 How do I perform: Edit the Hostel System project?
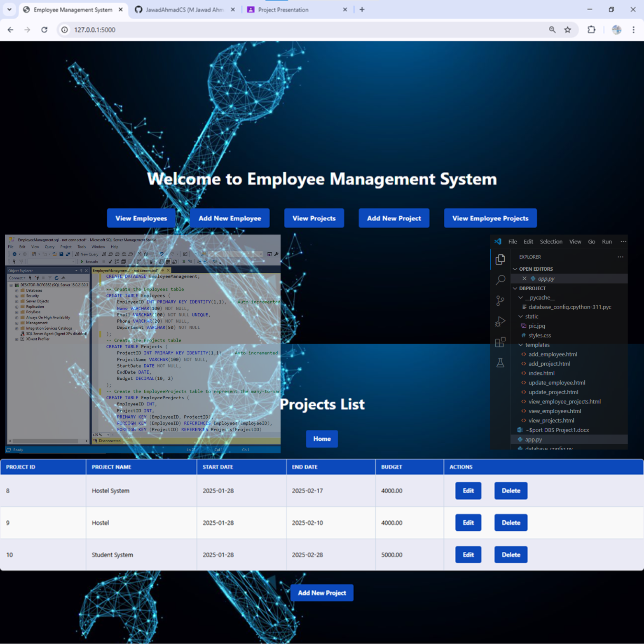pyautogui.click(x=468, y=491)
